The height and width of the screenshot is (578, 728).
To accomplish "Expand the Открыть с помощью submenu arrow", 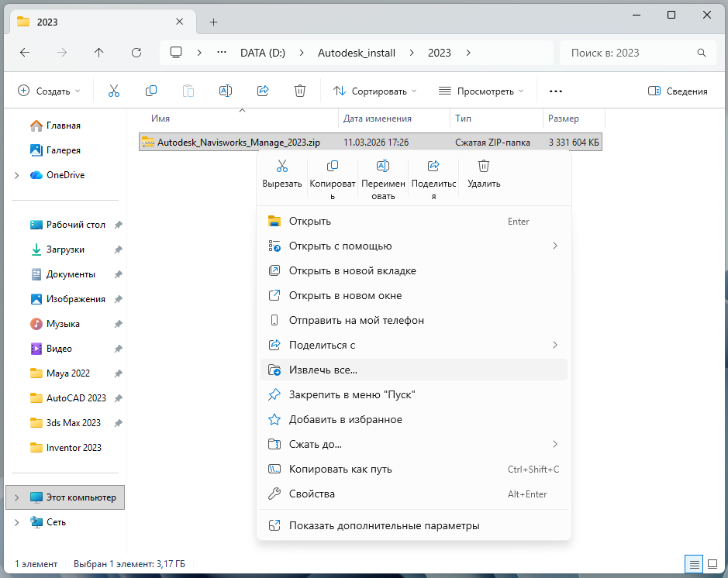I will coord(555,246).
